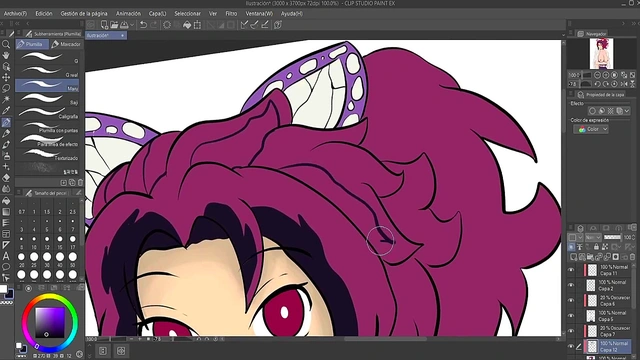640x360 pixels.
Task: Open the Color expression dropdown
Action: click(591, 129)
